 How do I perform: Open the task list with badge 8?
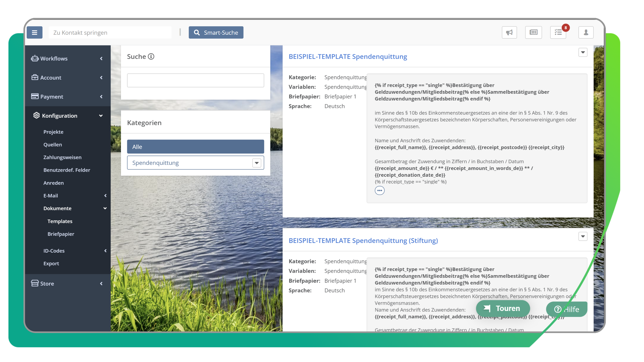[558, 32]
